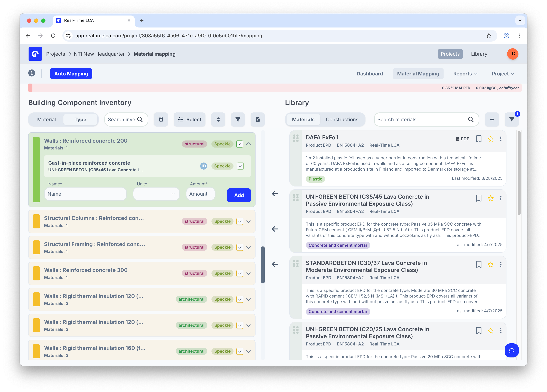Expand the Structural Framing row

[249, 247]
